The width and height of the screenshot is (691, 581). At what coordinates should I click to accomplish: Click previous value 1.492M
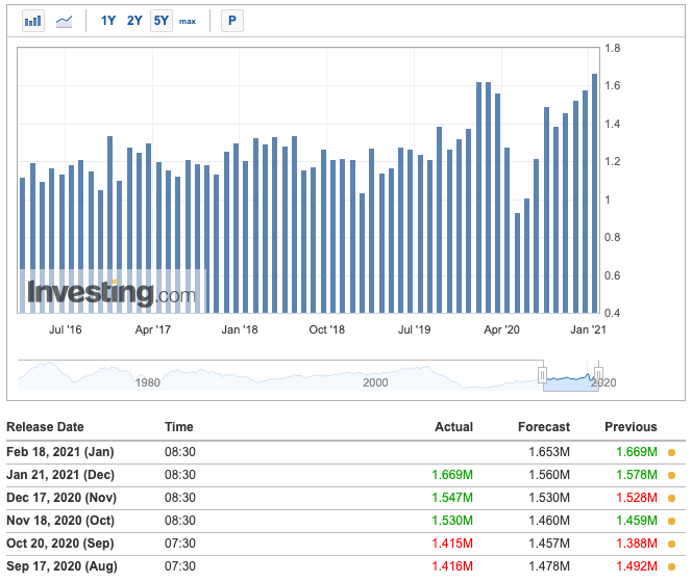coord(636,566)
